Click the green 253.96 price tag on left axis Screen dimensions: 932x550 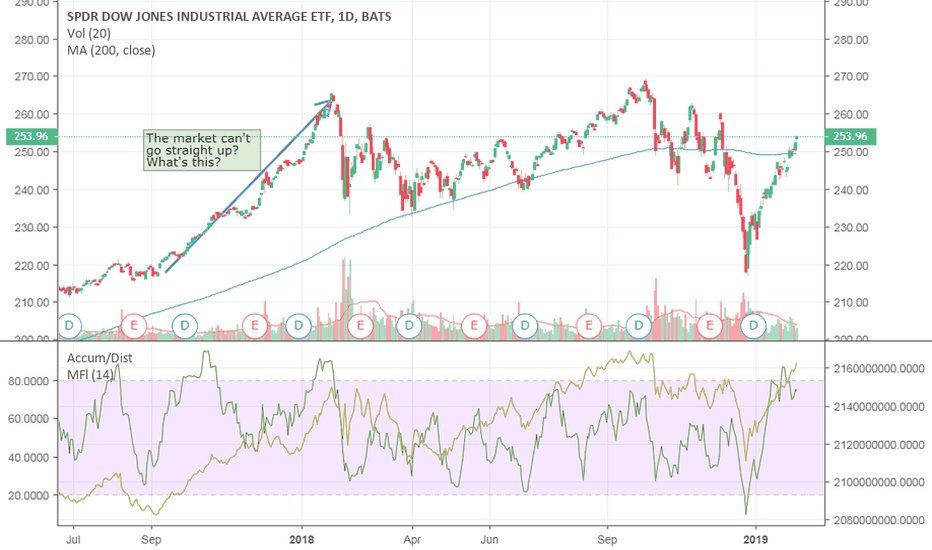point(31,136)
